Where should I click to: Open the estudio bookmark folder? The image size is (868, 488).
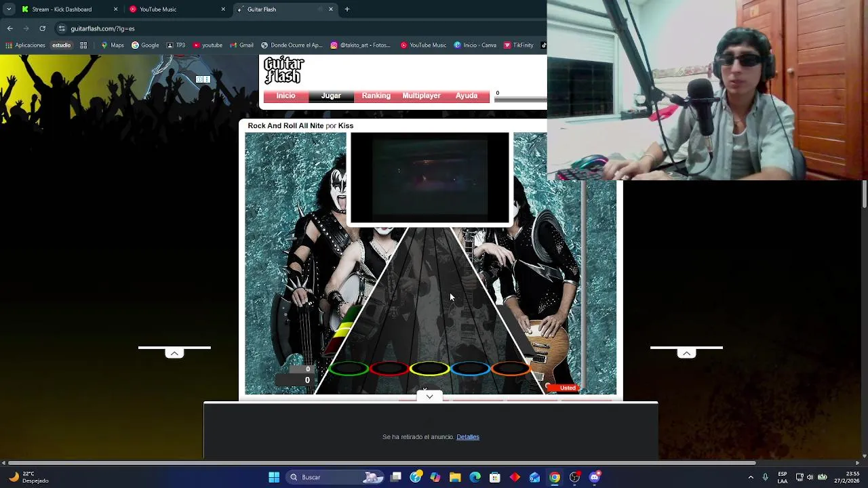pyautogui.click(x=61, y=45)
